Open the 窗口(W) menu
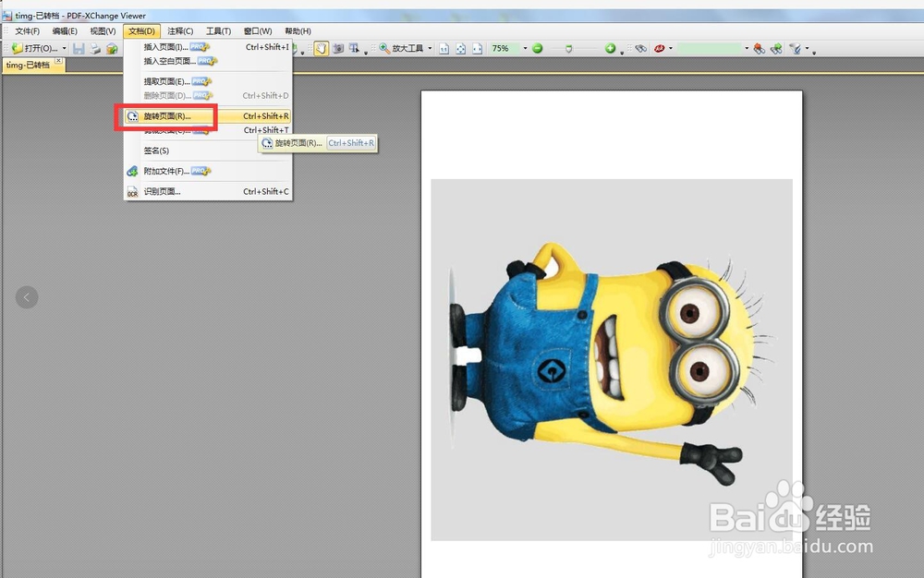This screenshot has width=924, height=578. (258, 31)
